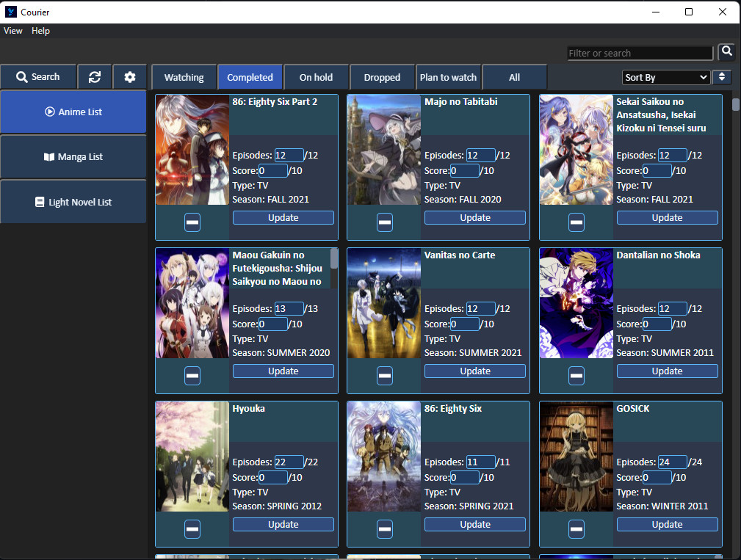Click the "Season: WINTER 2011" text
Image resolution: width=741 pixels, height=560 pixels.
[662, 506]
